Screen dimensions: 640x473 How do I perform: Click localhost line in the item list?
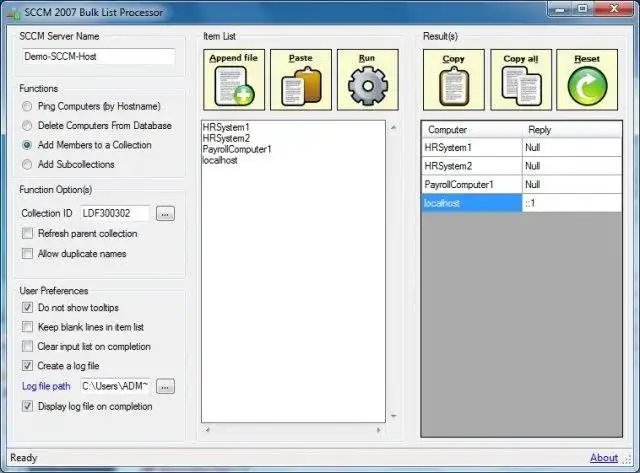click(x=220, y=160)
